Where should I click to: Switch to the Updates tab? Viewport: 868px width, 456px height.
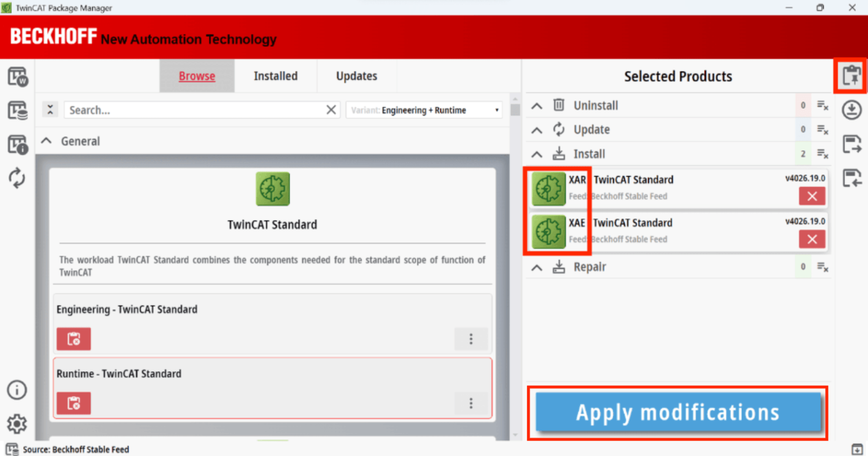(x=356, y=76)
